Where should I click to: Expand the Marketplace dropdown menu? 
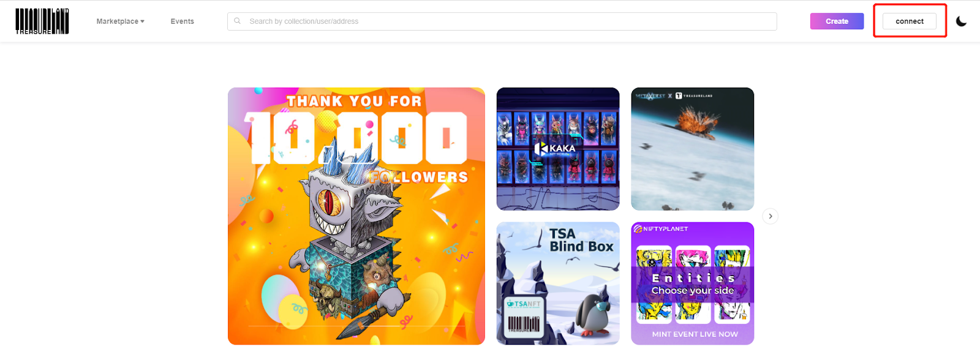click(x=120, y=21)
